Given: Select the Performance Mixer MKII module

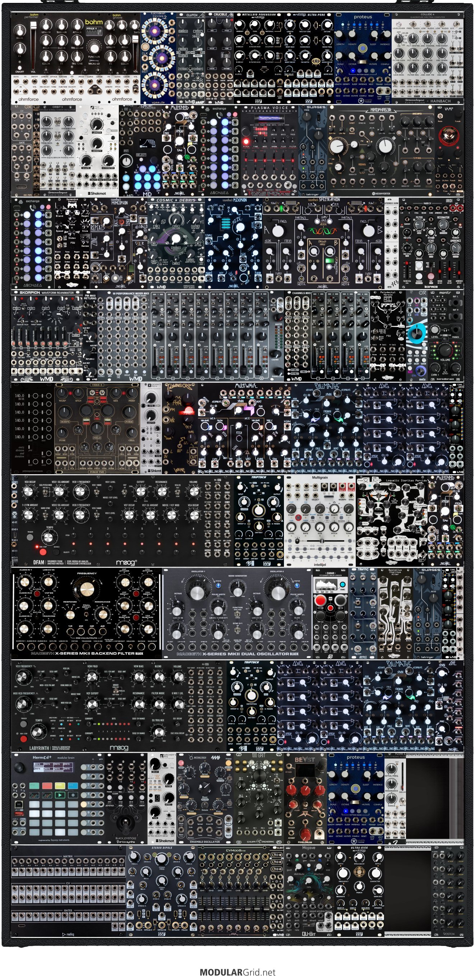Looking at the screenshot, I should tap(190, 336).
